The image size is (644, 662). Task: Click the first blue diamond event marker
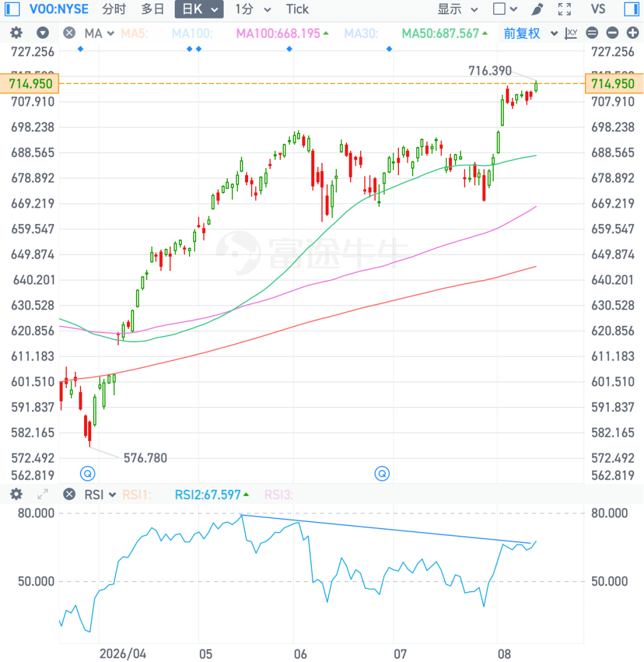click(x=80, y=49)
